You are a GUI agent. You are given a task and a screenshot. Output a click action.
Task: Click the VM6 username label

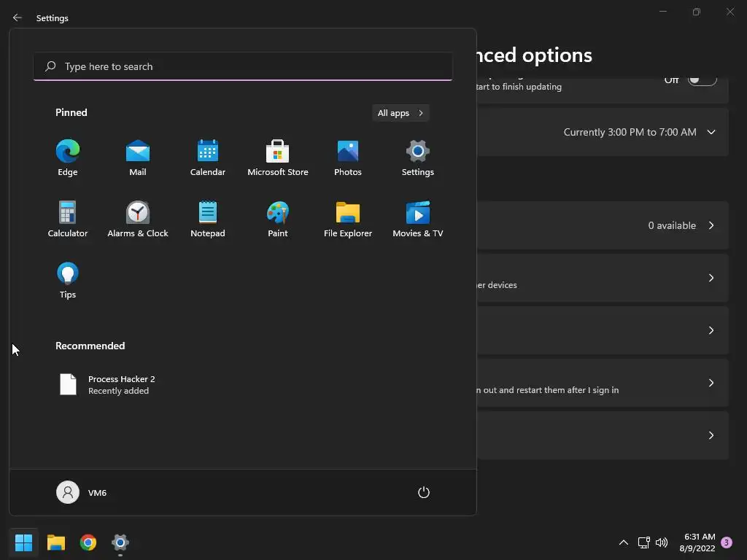coord(97,493)
